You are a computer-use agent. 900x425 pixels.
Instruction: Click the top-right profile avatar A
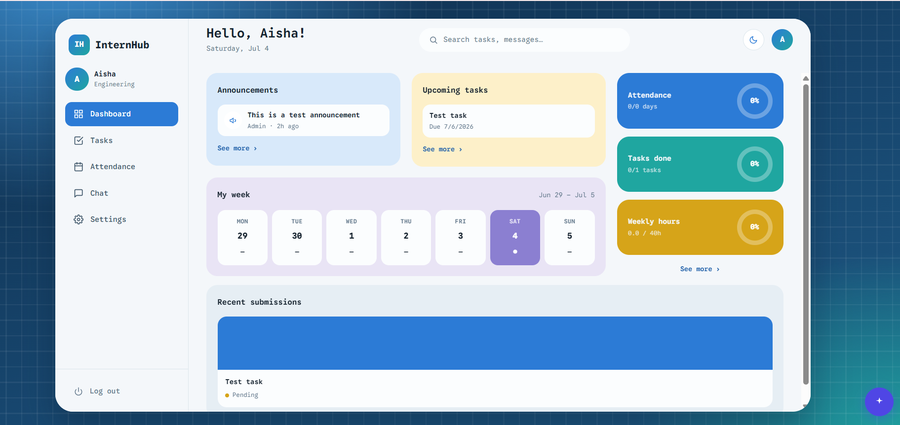(x=782, y=40)
